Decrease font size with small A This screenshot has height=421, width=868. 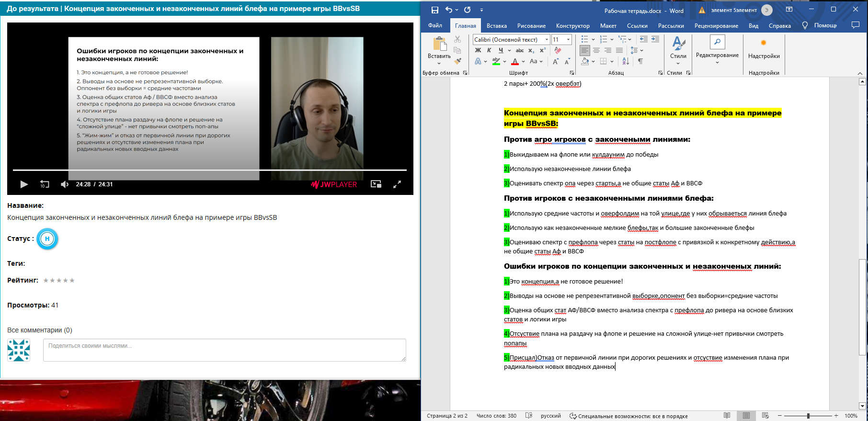(567, 61)
